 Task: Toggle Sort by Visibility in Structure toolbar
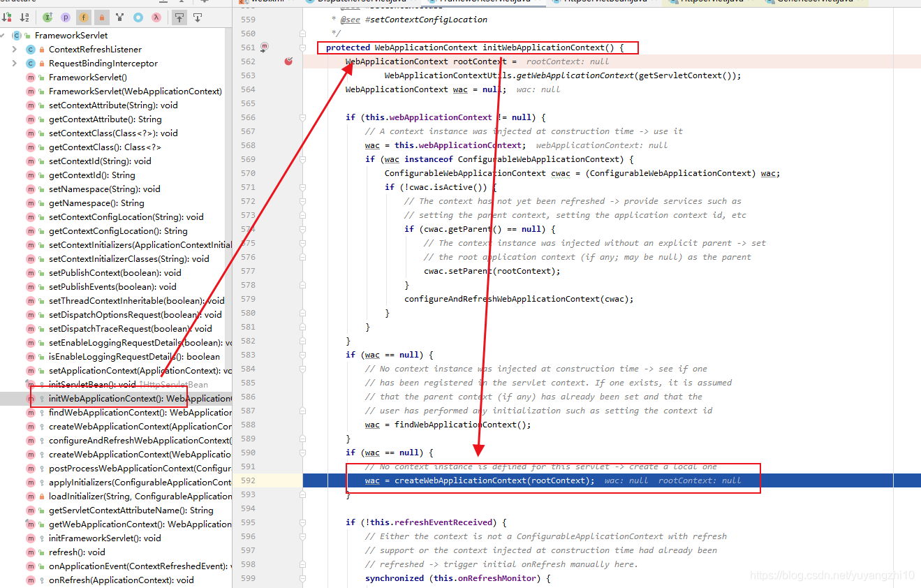6,17
